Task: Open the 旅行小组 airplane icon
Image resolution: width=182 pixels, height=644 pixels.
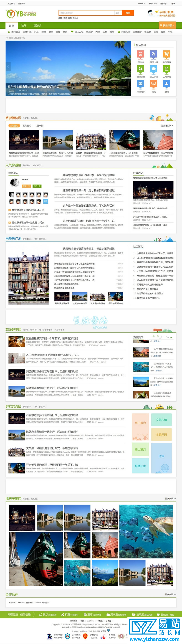Action: click(154, 54)
